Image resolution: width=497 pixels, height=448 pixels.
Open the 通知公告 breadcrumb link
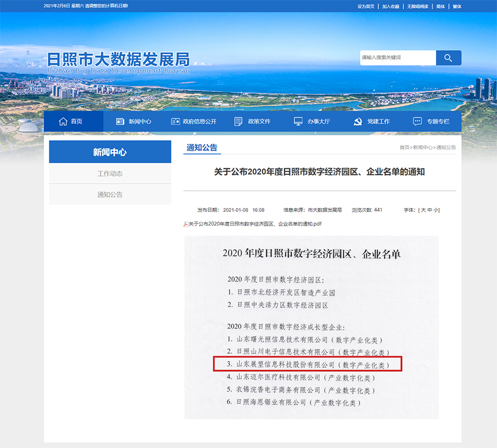coord(446,147)
